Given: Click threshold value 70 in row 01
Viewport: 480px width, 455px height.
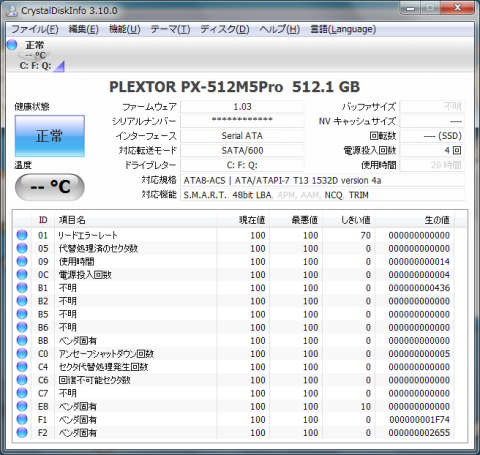Looking at the screenshot, I should [365, 235].
